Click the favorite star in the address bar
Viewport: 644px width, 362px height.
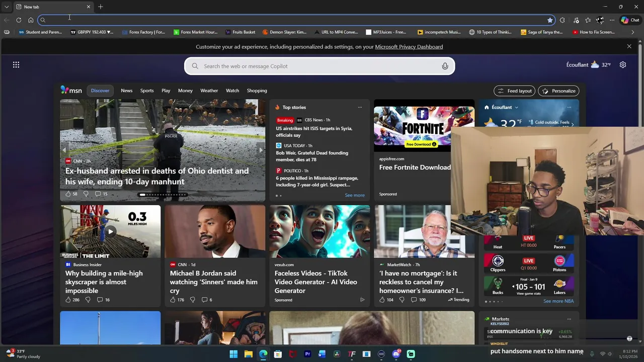550,20
